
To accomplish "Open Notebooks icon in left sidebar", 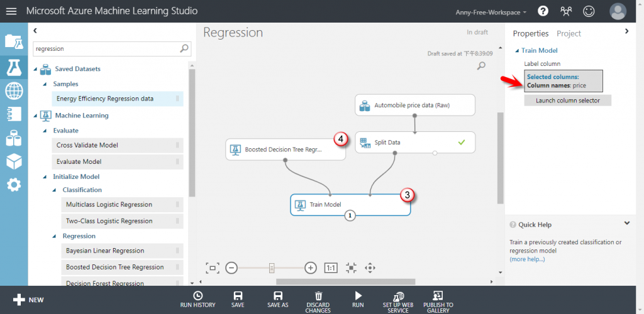I will pos(14,114).
